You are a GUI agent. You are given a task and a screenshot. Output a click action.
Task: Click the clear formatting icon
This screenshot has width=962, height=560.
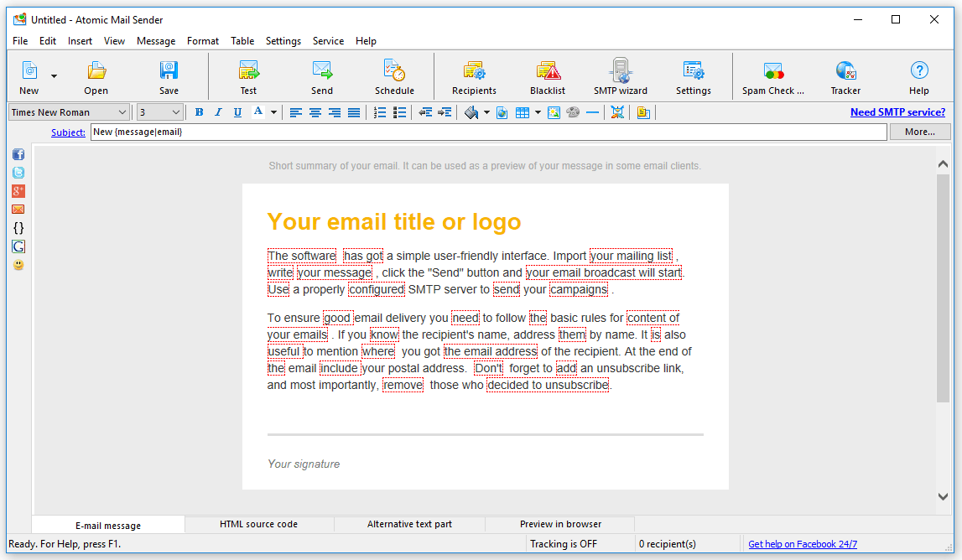pos(618,112)
